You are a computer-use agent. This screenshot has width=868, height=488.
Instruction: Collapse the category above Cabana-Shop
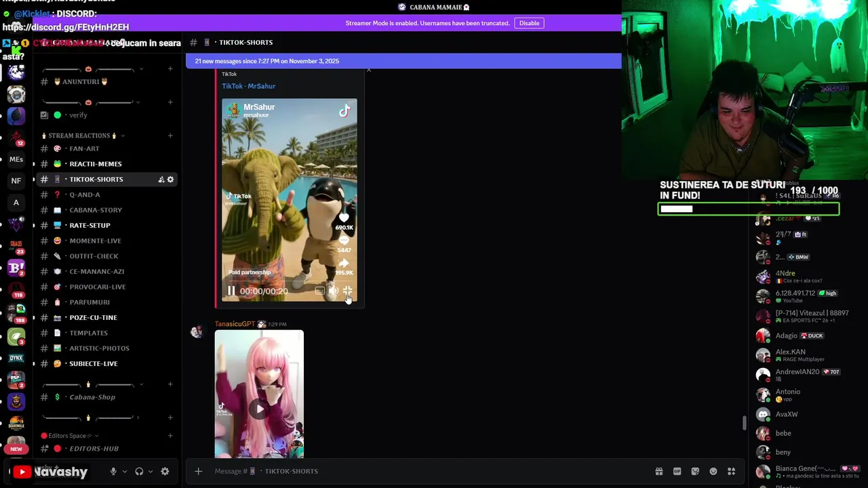point(92,384)
